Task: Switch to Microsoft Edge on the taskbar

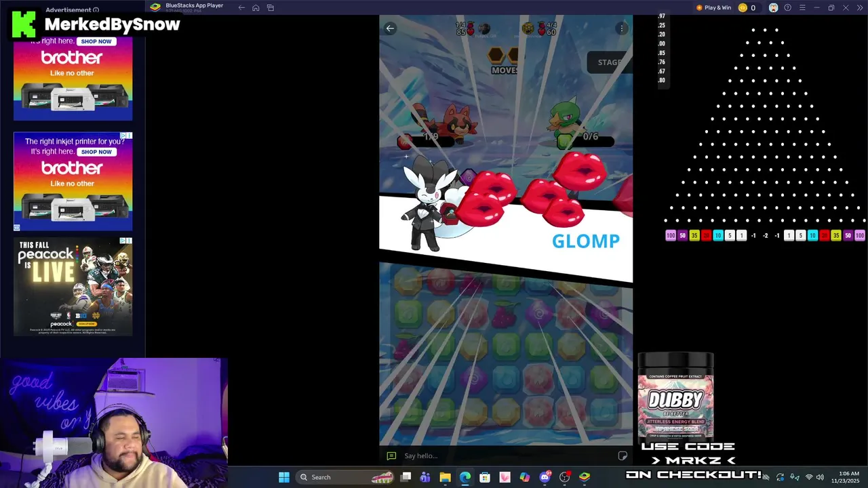Action: 465,477
